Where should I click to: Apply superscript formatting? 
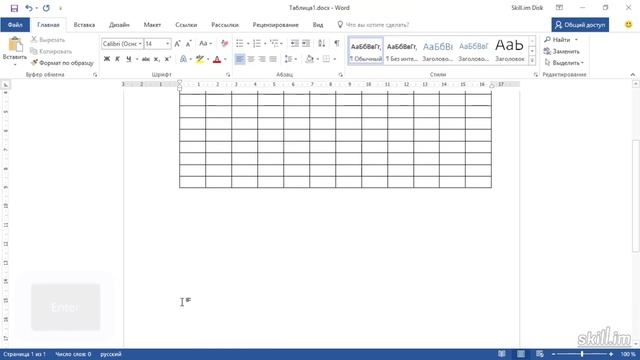[167, 59]
